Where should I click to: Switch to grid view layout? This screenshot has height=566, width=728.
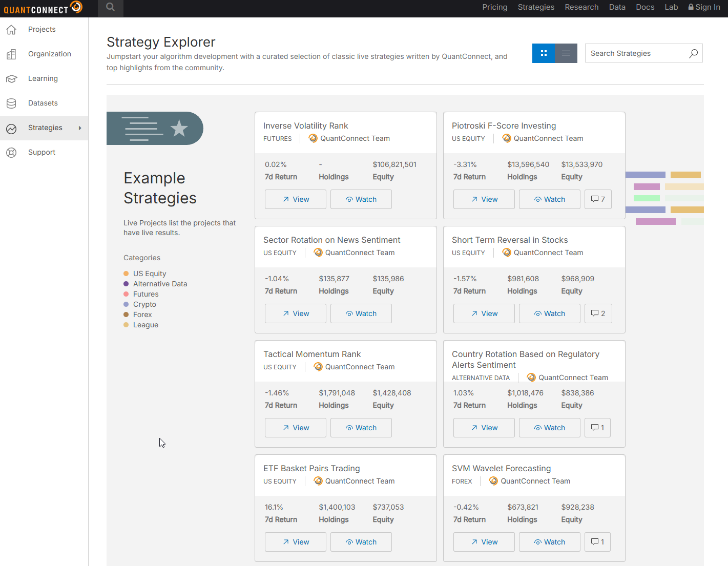(x=544, y=53)
